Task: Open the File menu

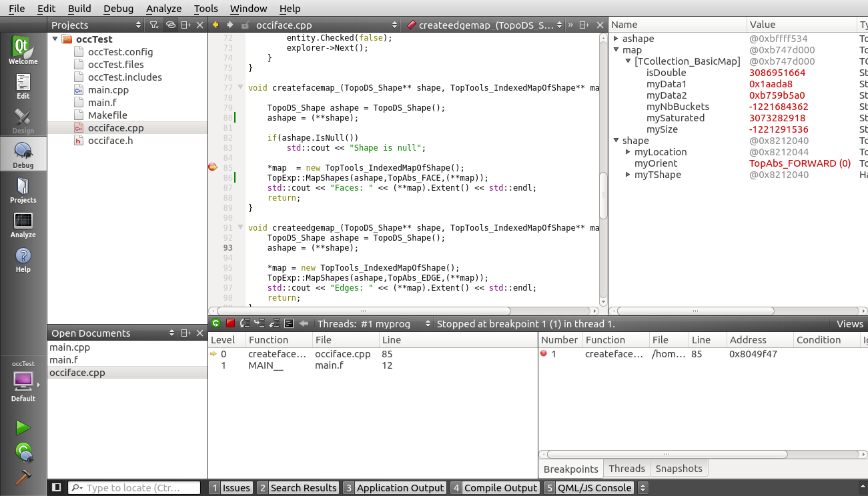Action: click(17, 9)
